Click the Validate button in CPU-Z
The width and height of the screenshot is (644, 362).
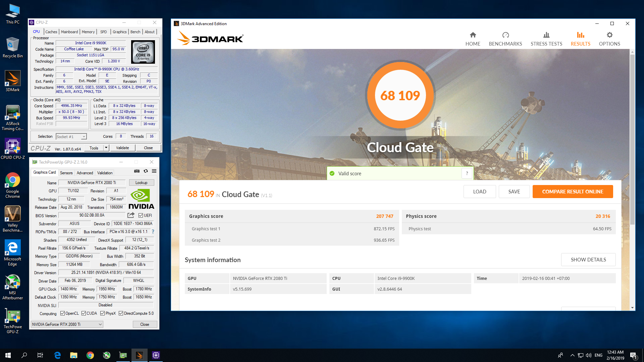122,148
